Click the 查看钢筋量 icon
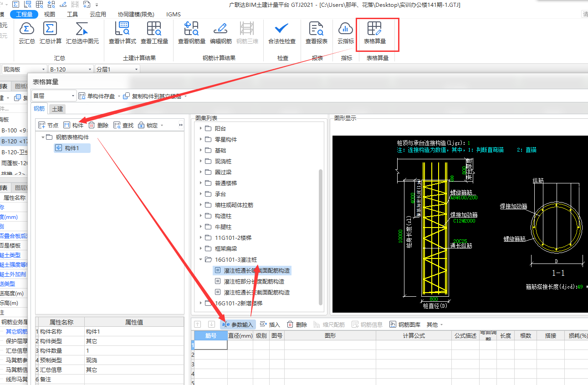The width and height of the screenshot is (588, 385). pyautogui.click(x=191, y=29)
